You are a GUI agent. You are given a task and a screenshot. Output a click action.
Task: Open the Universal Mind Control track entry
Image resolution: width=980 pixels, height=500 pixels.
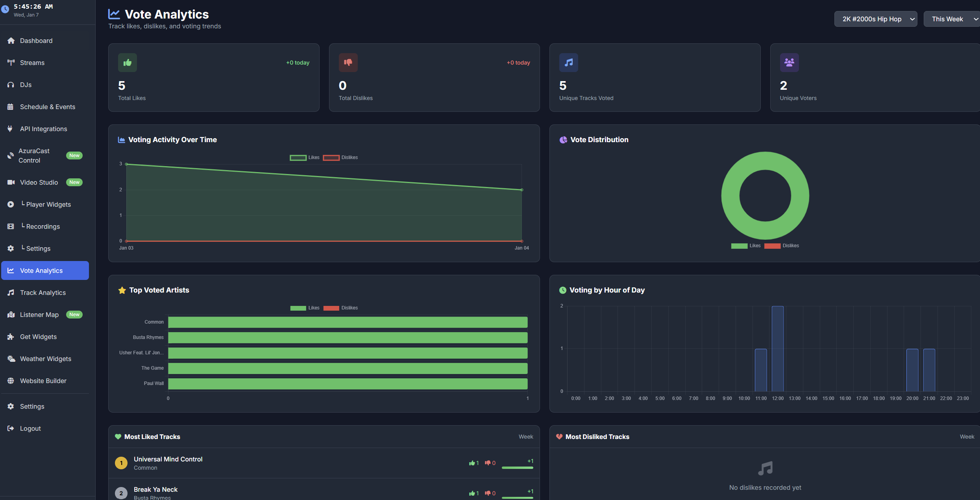tap(168, 459)
